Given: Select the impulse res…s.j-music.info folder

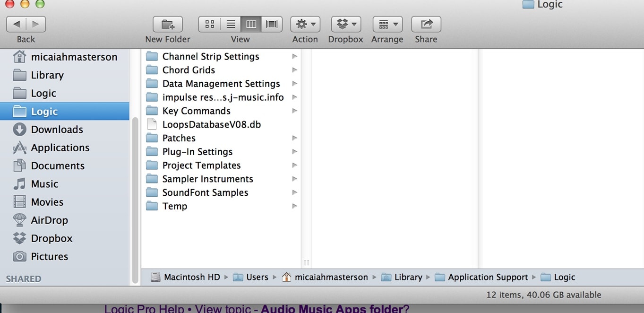Looking at the screenshot, I should point(221,97).
